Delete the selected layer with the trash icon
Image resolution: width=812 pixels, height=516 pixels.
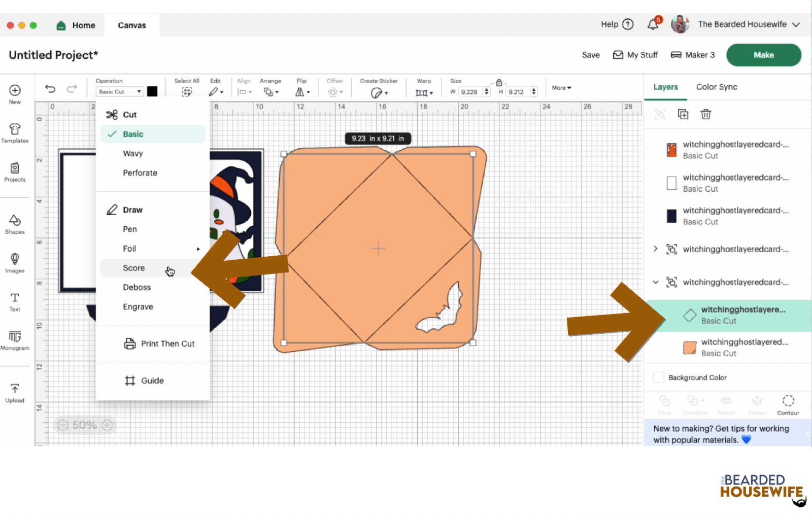tap(705, 114)
